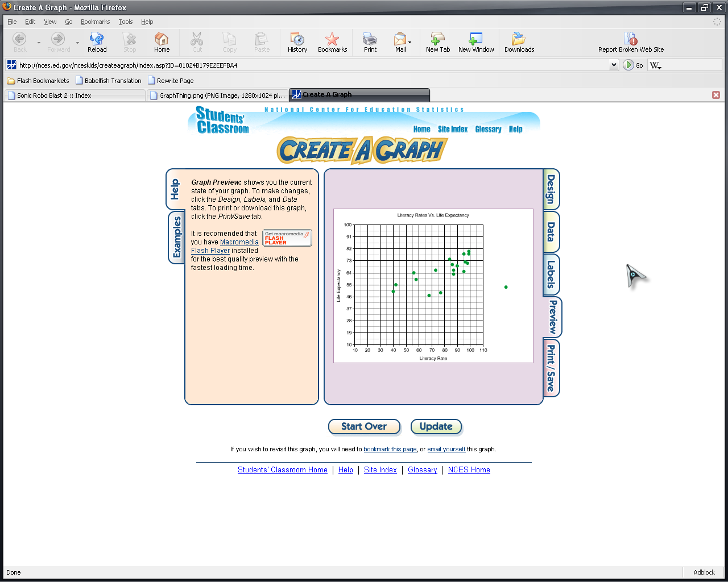Open the Bookmarks star icon

click(332, 39)
